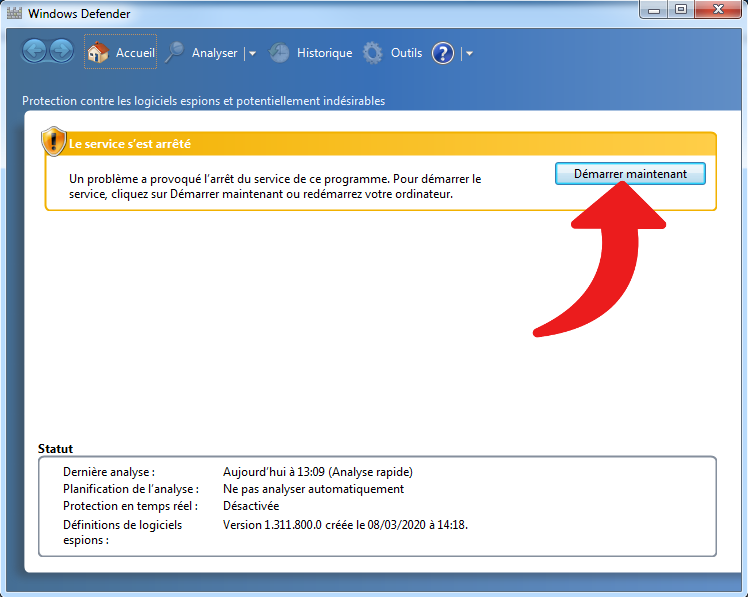748x597 pixels.
Task: Expand the help options dropdown arrow
Action: (x=469, y=53)
